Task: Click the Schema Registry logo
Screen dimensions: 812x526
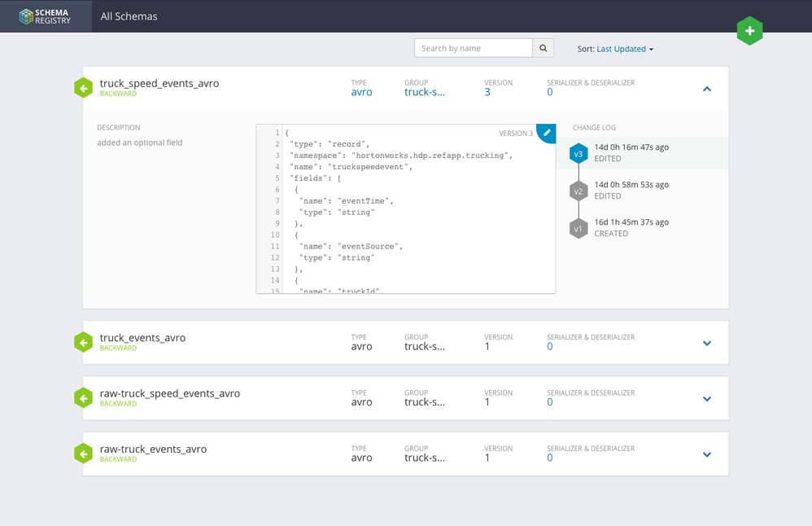Action: point(46,16)
